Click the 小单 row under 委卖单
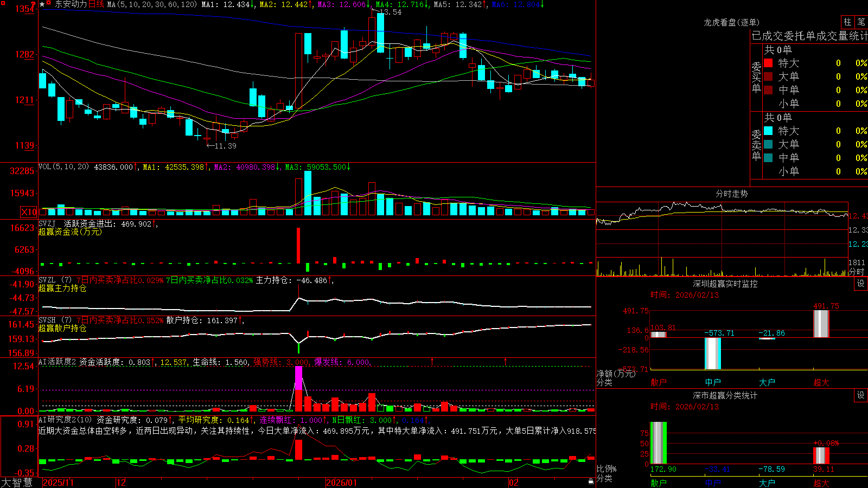Screen dimensions: 868x488 point(815,171)
